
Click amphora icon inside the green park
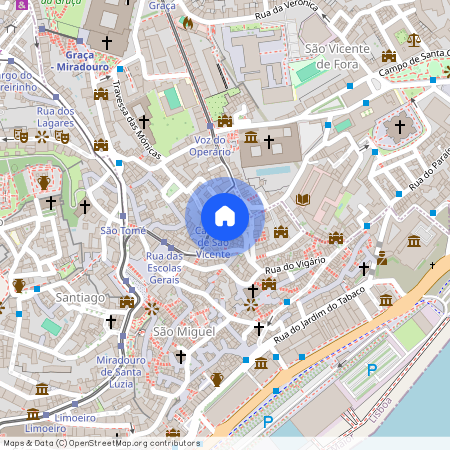tap(44, 183)
